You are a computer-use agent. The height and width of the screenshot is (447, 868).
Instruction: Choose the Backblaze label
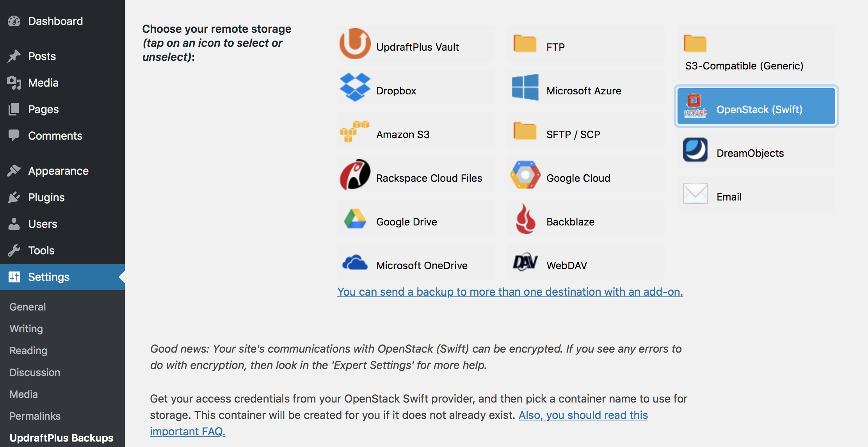(x=571, y=222)
